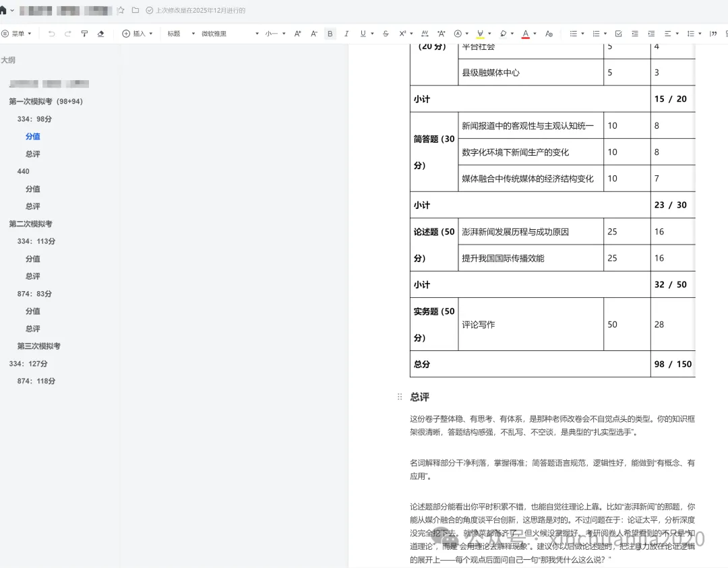The height and width of the screenshot is (568, 728).
Task: Go to the home icon in the title bar
Action: point(3,10)
